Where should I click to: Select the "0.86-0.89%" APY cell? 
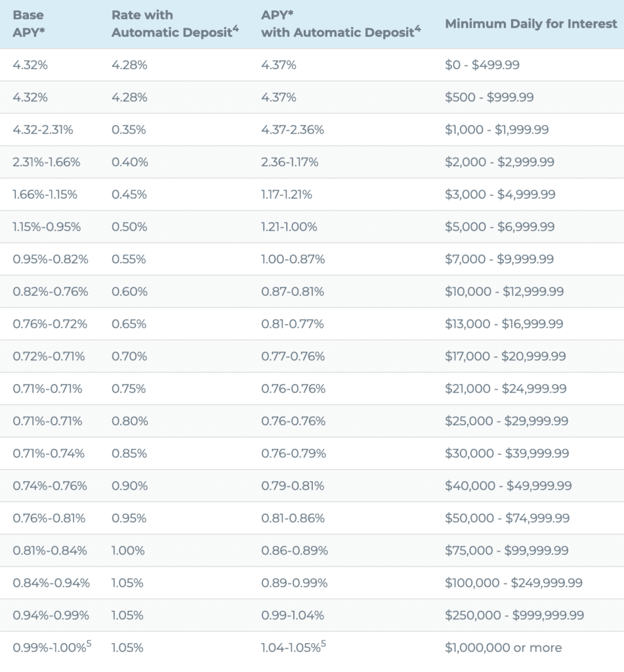tap(295, 551)
